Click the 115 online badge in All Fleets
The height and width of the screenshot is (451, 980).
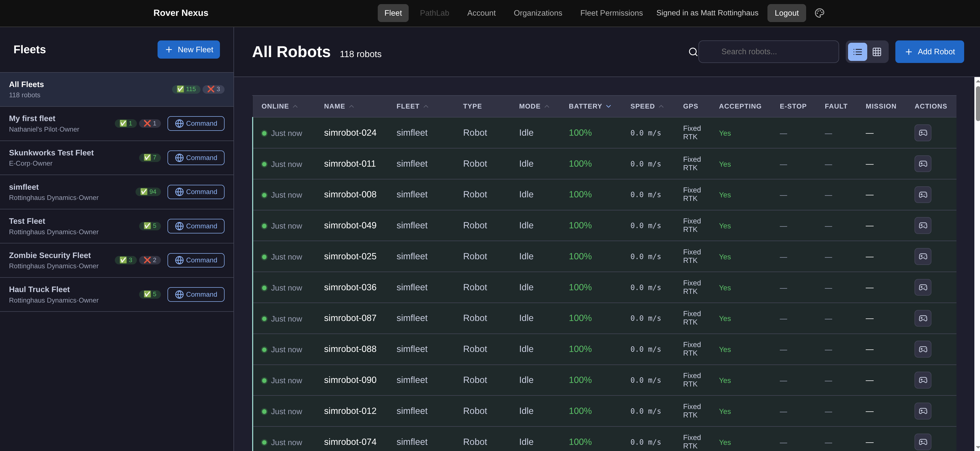coord(186,89)
